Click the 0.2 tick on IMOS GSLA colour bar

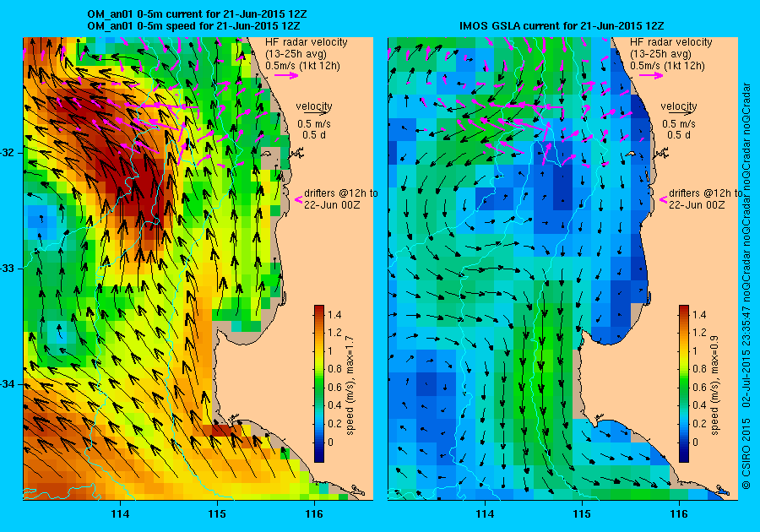[x=699, y=423]
